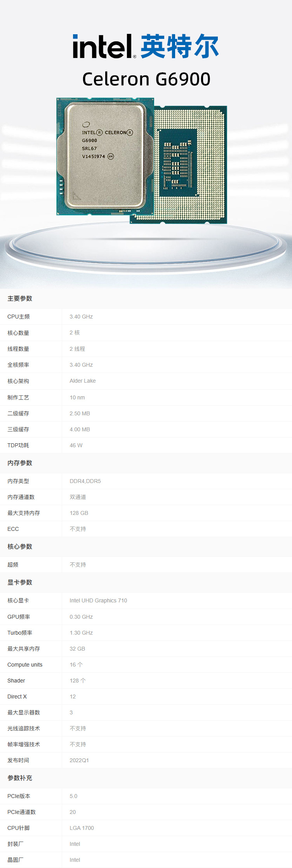Screen dimensions: 292x868
Task: Click the 46 W TDP value
Action: 76,445
